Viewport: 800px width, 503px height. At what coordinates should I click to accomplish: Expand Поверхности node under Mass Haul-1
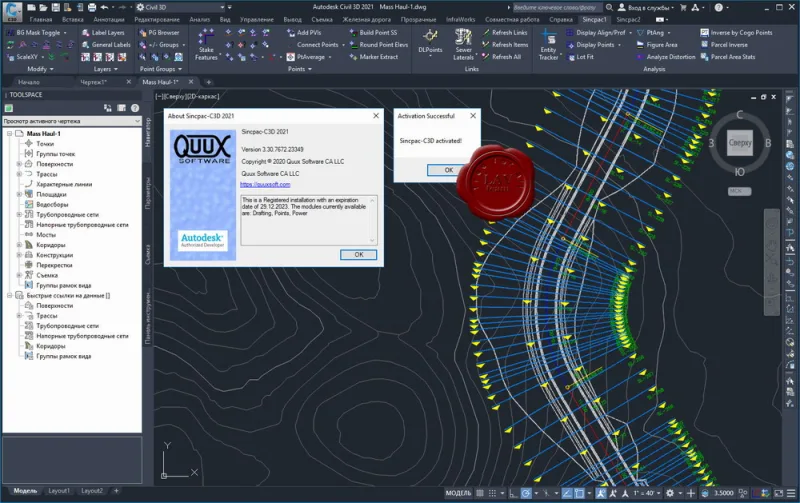pos(19,164)
